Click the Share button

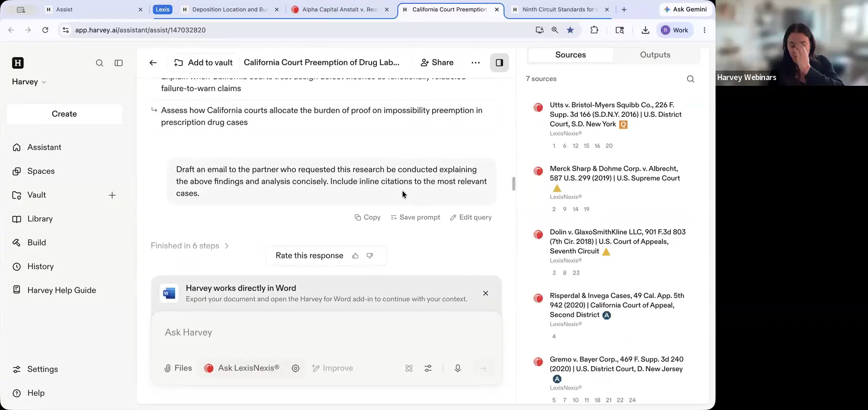pyautogui.click(x=437, y=62)
